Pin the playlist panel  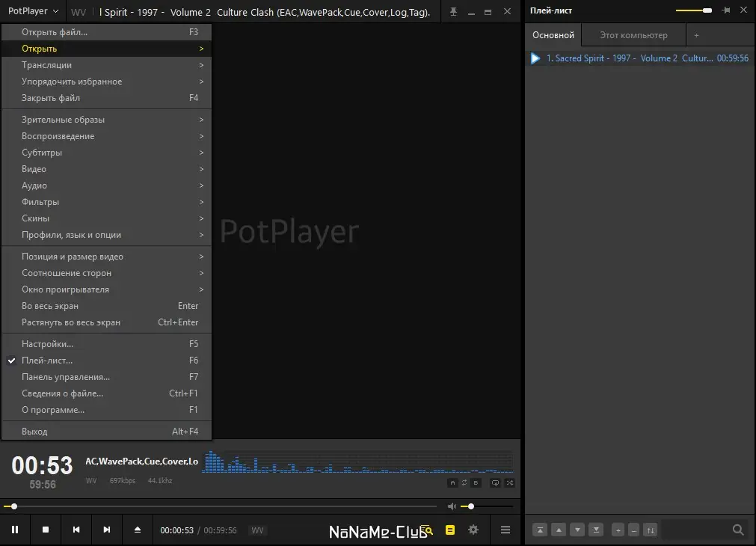point(727,10)
